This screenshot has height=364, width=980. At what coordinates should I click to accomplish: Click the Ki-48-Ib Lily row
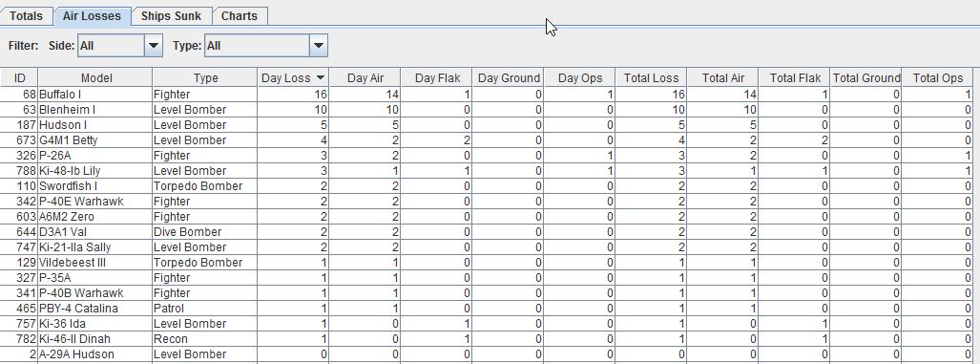click(487, 171)
